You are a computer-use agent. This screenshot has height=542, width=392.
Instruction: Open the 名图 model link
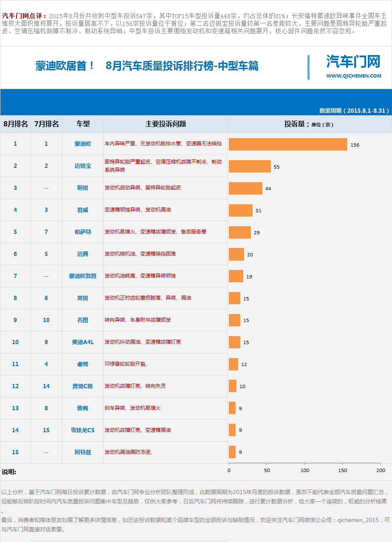pos(83,320)
